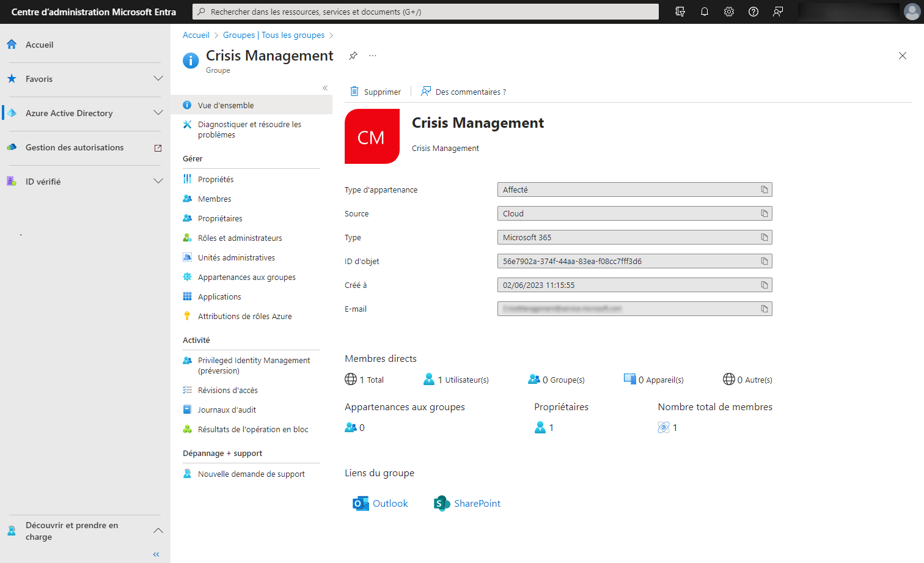Image resolution: width=924 pixels, height=563 pixels.
Task: Copy Type d'appartenance value
Action: click(765, 190)
